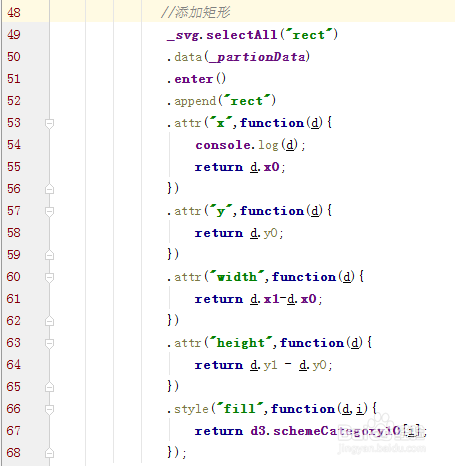Collapse the width function fold at line 60
The width and height of the screenshot is (455, 466).
point(49,278)
